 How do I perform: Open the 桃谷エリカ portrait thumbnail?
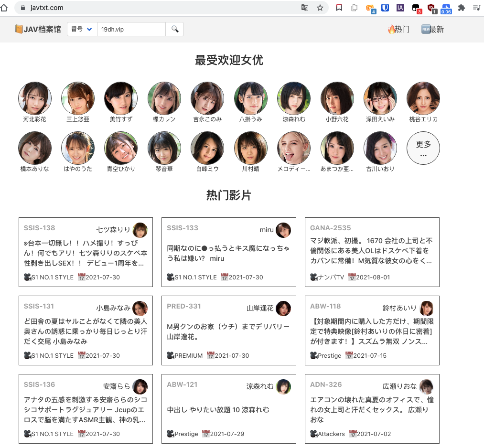pyautogui.click(x=423, y=98)
